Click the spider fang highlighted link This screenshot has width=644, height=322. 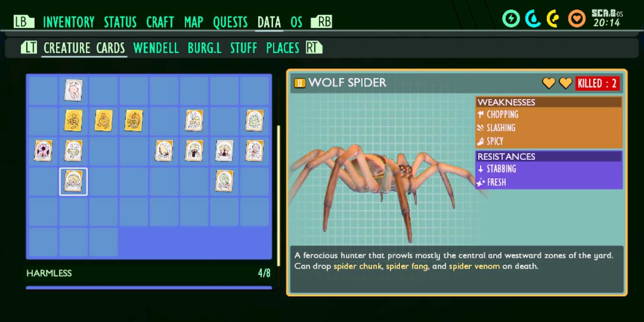click(407, 266)
